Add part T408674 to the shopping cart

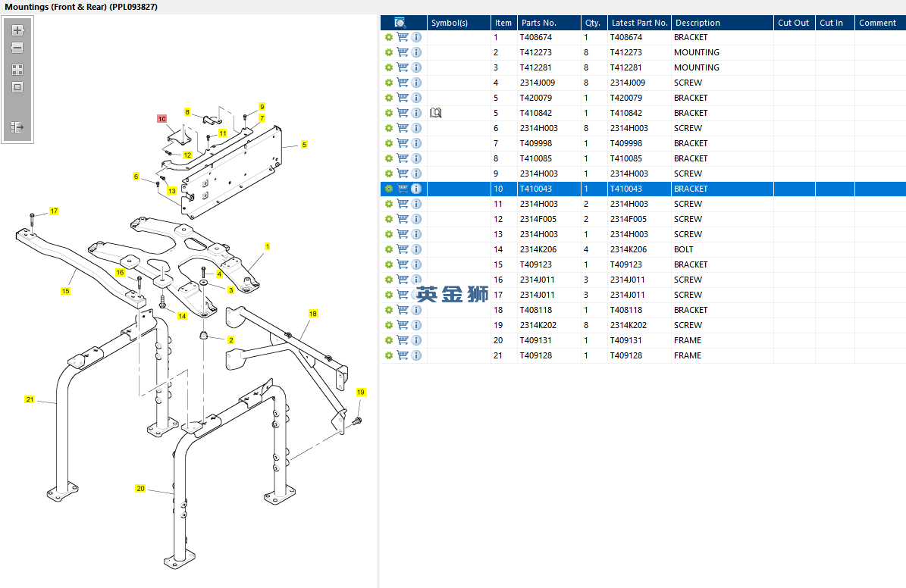(x=403, y=37)
